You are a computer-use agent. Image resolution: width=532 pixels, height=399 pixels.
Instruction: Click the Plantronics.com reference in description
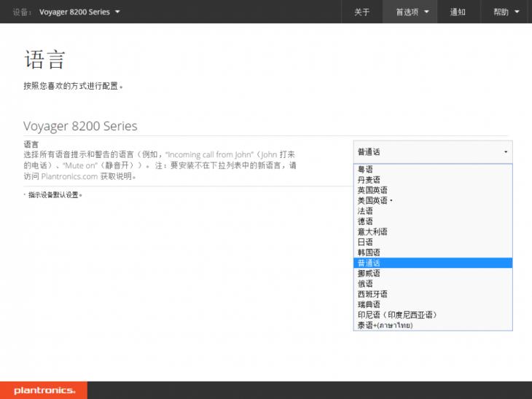[x=69, y=176]
